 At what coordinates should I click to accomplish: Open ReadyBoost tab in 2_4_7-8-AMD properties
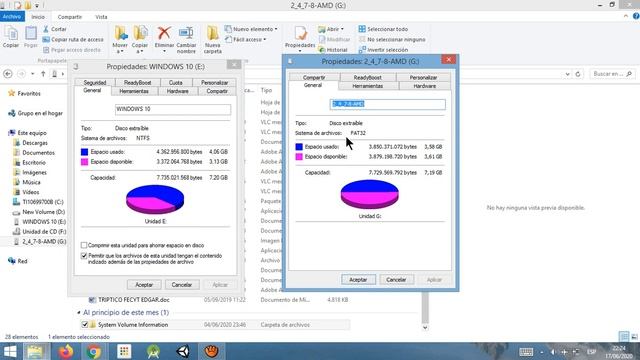367,77
